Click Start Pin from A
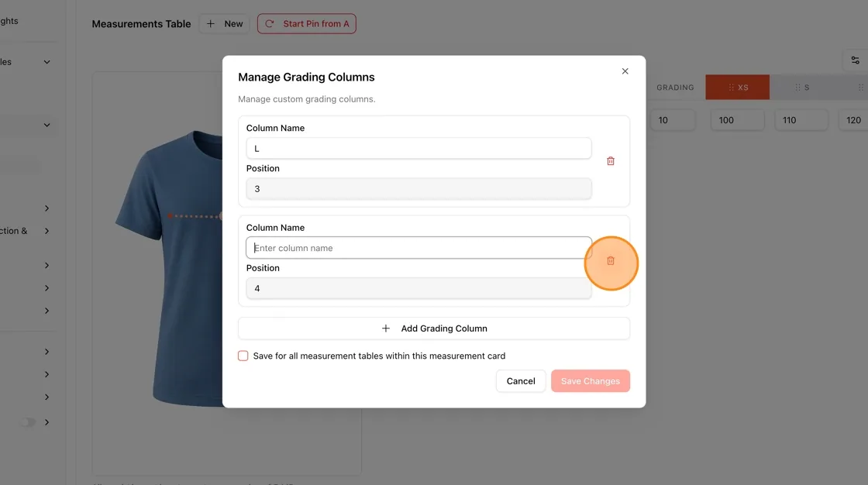868x485 pixels. (307, 24)
